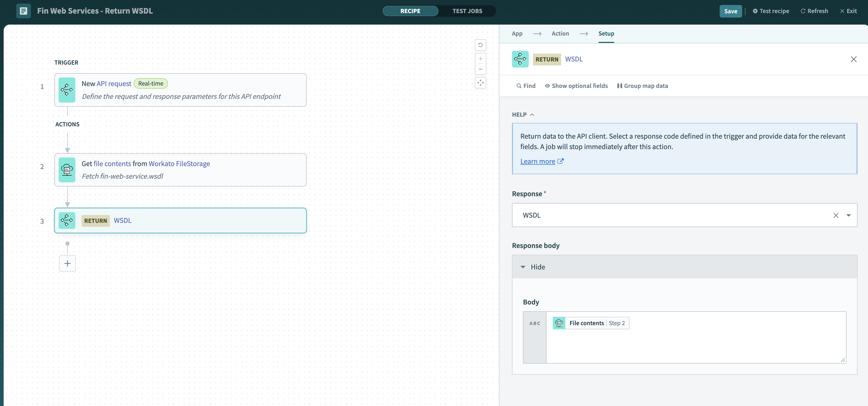Switch to TEST JOBS view
868x406 pixels.
(x=467, y=11)
